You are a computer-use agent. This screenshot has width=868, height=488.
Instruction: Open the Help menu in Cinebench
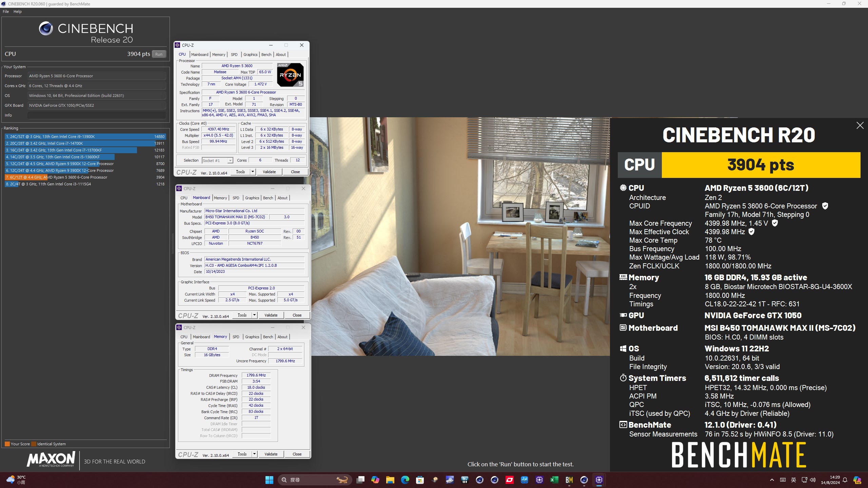coord(18,12)
